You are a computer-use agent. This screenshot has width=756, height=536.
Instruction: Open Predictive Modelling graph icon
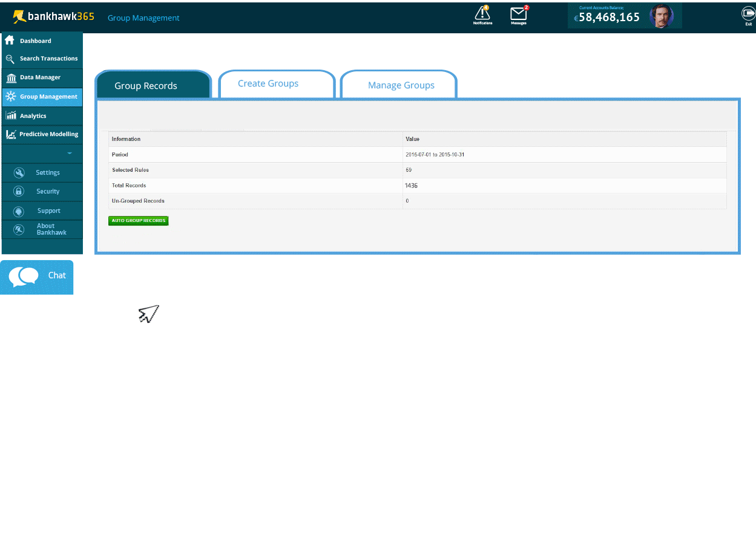(10, 134)
